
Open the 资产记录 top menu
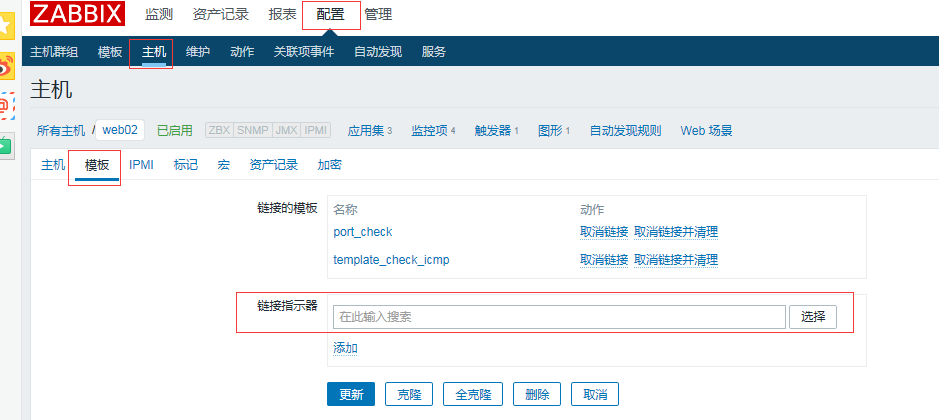(x=220, y=14)
